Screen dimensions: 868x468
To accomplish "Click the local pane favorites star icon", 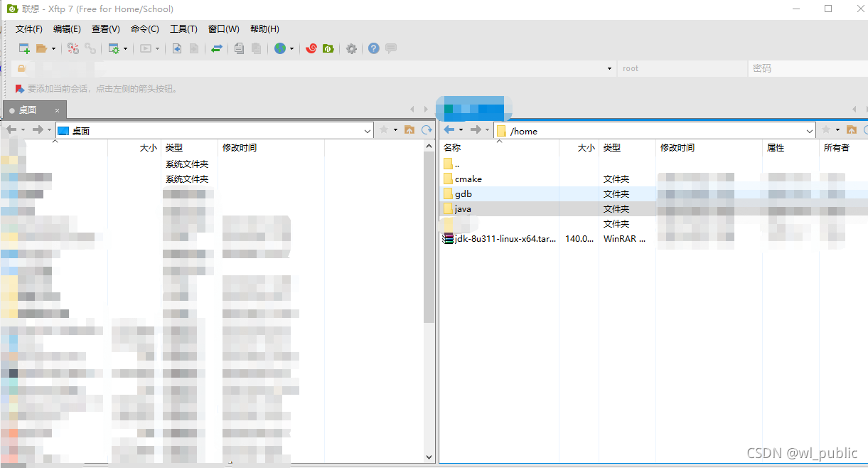I will [384, 129].
